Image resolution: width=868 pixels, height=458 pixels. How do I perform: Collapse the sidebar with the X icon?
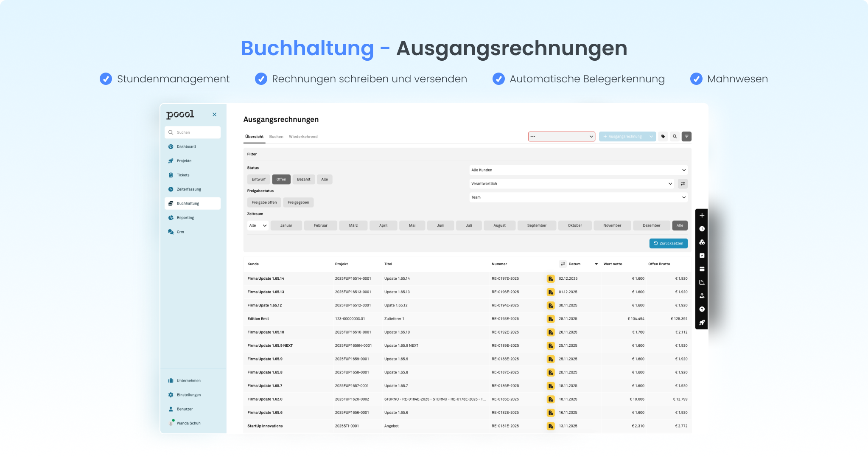pos(215,115)
